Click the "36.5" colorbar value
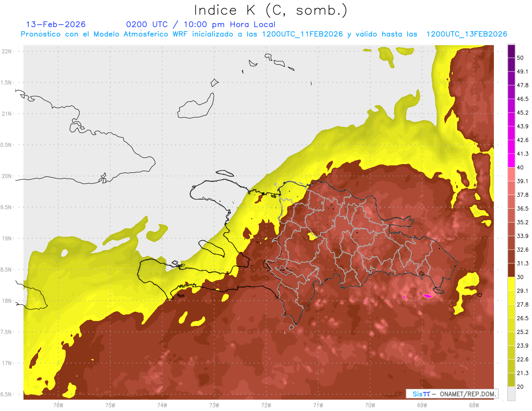Screen dimensions: 532x411 [x=523, y=208]
